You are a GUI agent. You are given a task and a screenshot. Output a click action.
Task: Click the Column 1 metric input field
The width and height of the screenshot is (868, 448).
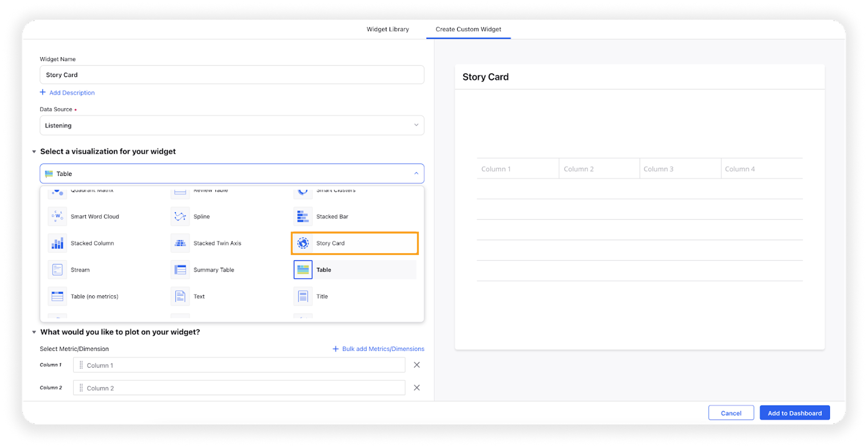tap(239, 365)
